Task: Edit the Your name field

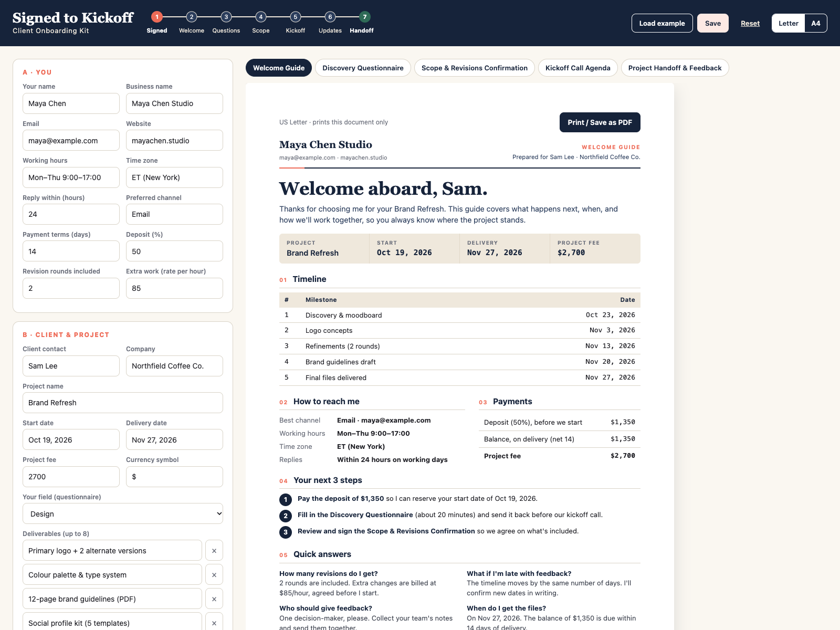Action: tap(71, 103)
